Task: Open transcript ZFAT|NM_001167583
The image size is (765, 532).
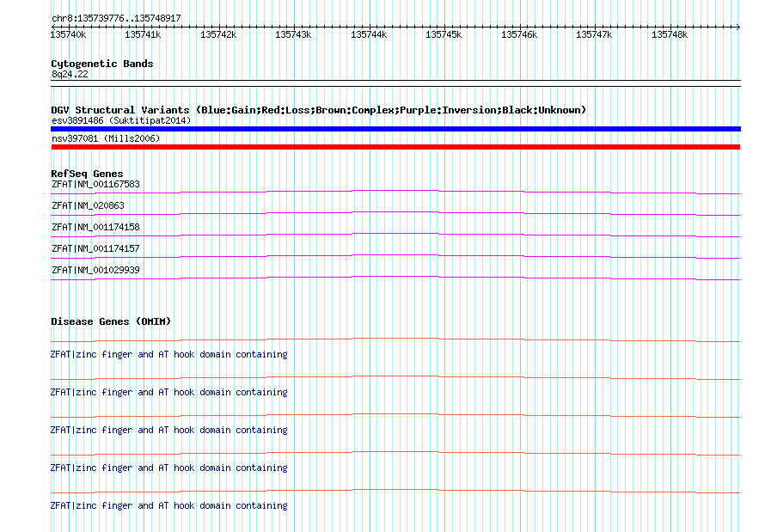Action: 95,184
